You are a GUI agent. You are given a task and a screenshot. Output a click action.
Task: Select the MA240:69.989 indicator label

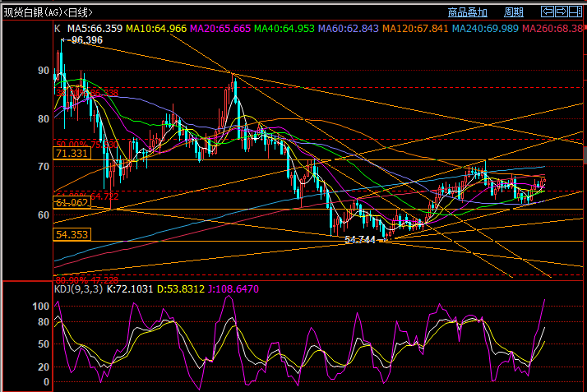coord(485,29)
